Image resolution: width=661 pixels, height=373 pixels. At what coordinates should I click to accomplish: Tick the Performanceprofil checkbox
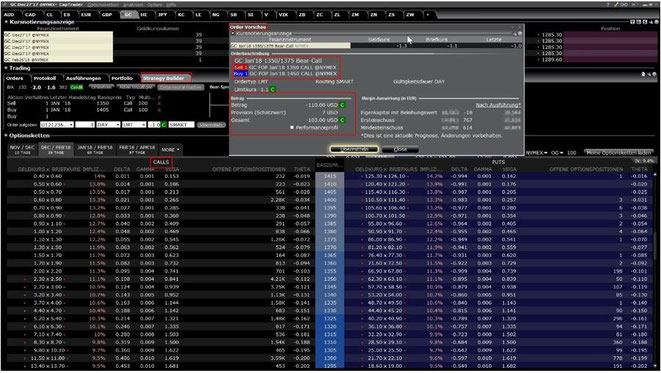click(292, 127)
